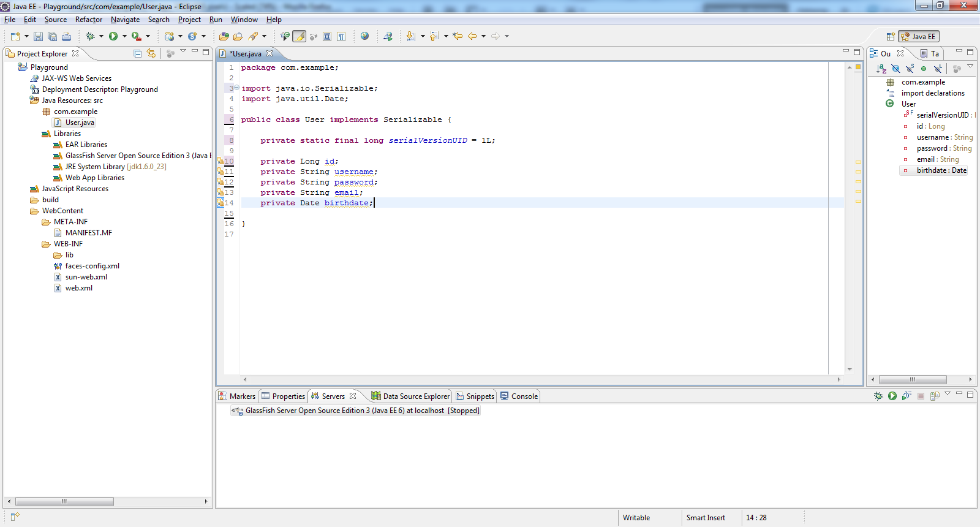Click the Project Explorer horizontal scrollbar
Screen dimensions: 980x527
click(x=64, y=501)
